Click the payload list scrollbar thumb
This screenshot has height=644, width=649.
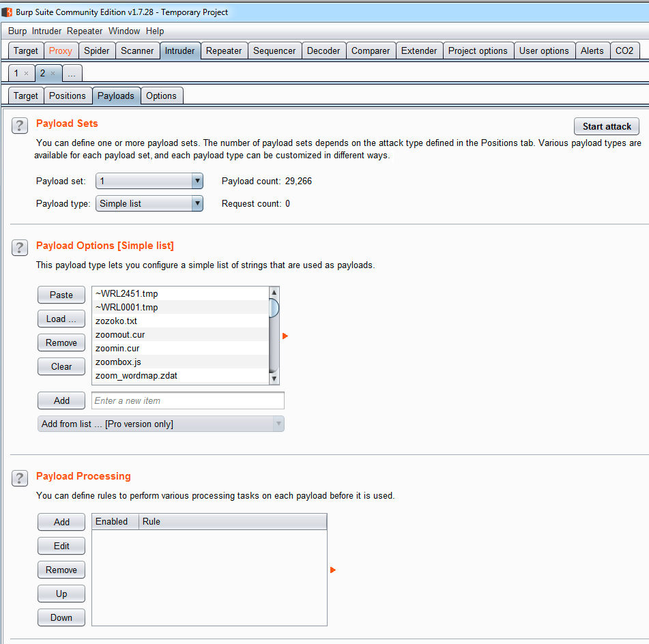274,308
